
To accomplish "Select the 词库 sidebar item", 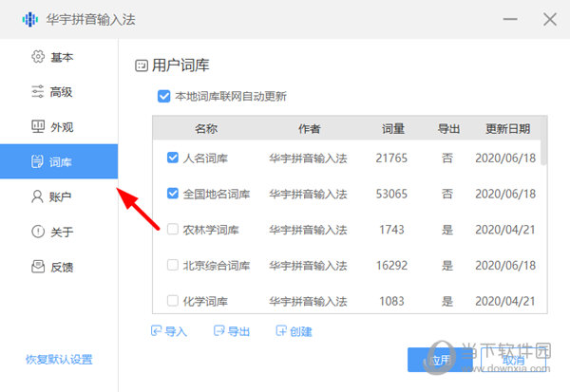I will click(59, 161).
